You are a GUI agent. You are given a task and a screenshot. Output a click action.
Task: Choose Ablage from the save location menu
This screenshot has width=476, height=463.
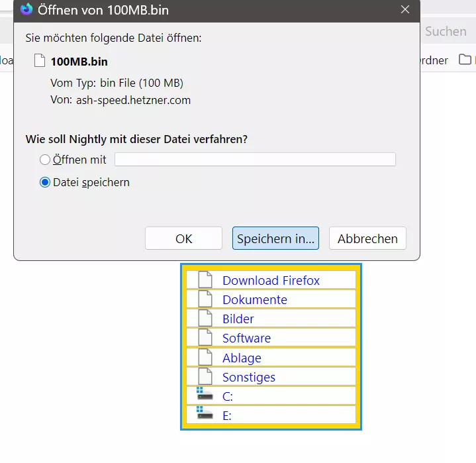pos(271,357)
